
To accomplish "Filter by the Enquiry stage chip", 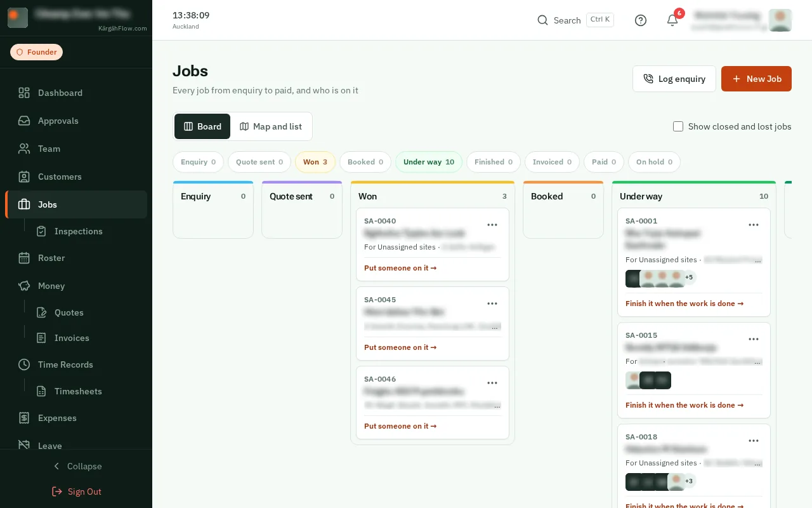I will (198, 162).
